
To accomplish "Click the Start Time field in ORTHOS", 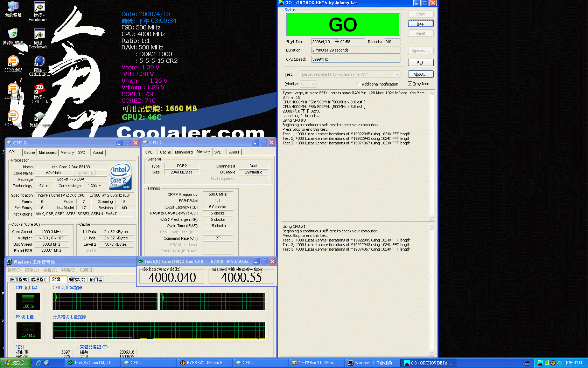I will click(x=338, y=42).
